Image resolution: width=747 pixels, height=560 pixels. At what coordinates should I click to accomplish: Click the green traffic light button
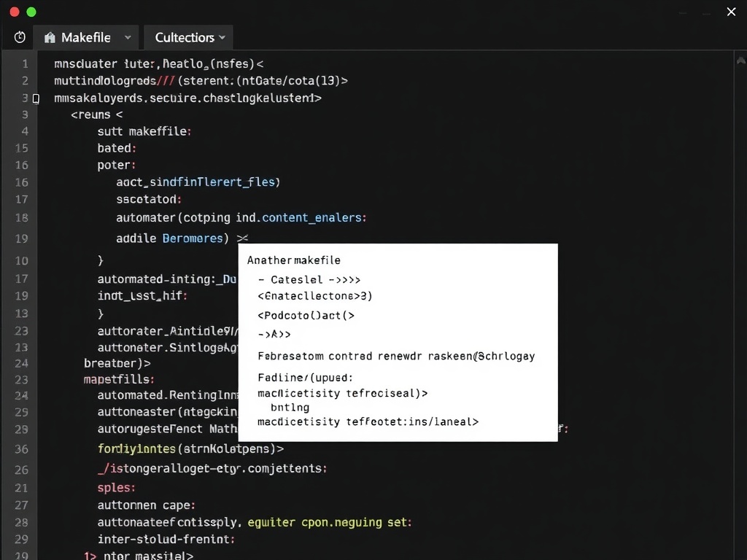coord(30,12)
